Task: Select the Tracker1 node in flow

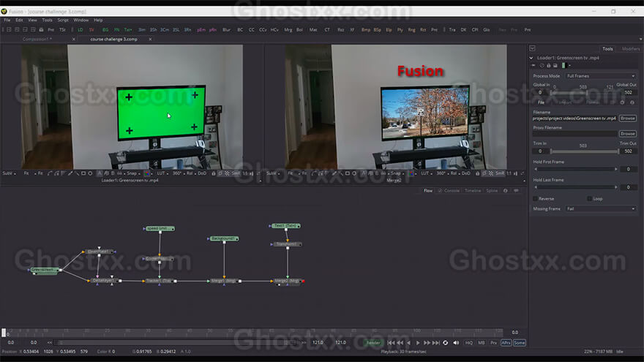Action: [x=160, y=281]
